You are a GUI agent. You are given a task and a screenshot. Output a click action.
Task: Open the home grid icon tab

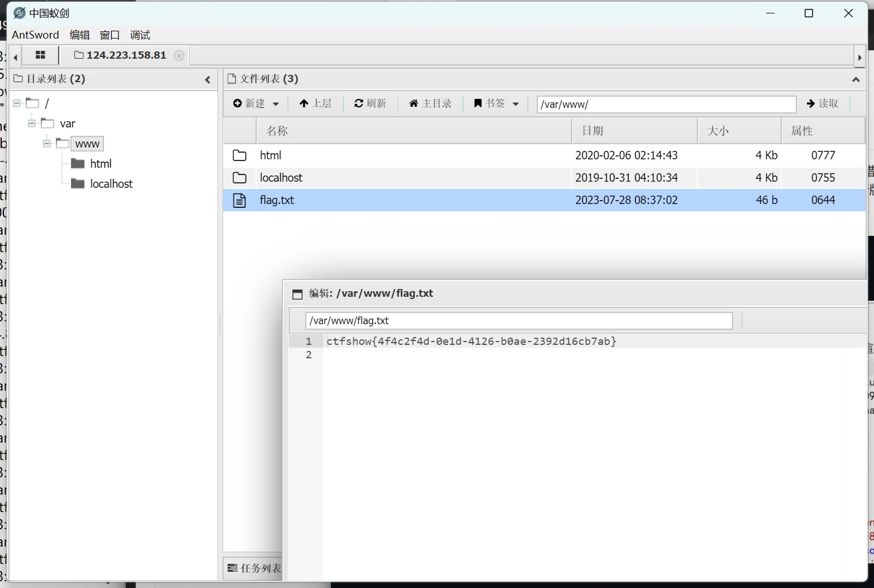[x=40, y=55]
